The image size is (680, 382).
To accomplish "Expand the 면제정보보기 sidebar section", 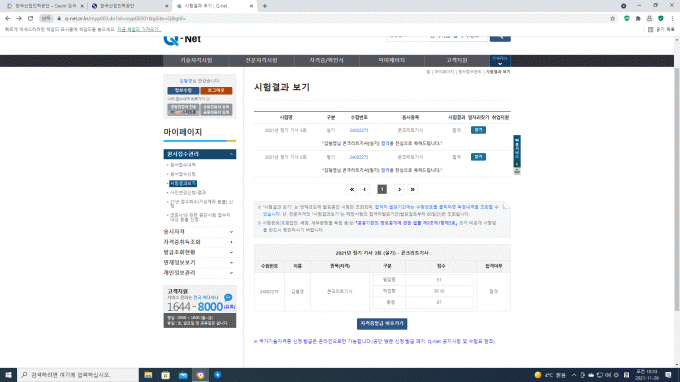I will click(199, 263).
